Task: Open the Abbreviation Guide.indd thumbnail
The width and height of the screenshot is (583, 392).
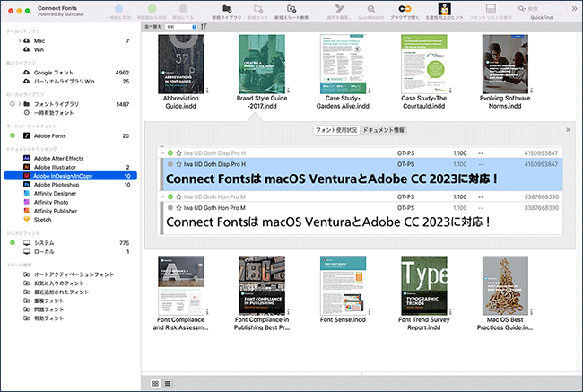Action: 180,64
